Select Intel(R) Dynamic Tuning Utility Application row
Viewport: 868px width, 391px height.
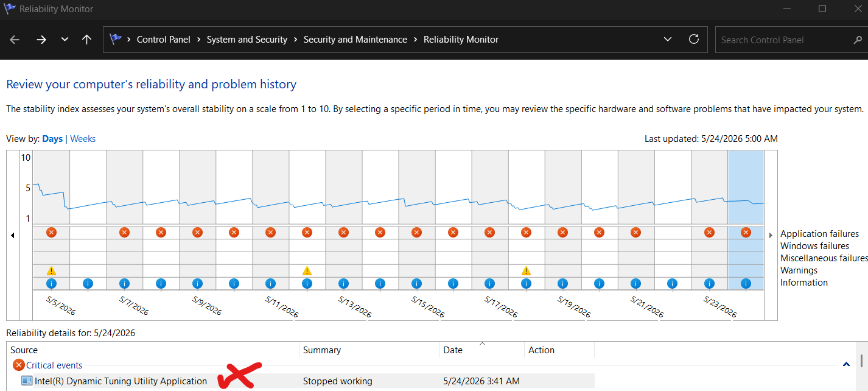coord(302,381)
